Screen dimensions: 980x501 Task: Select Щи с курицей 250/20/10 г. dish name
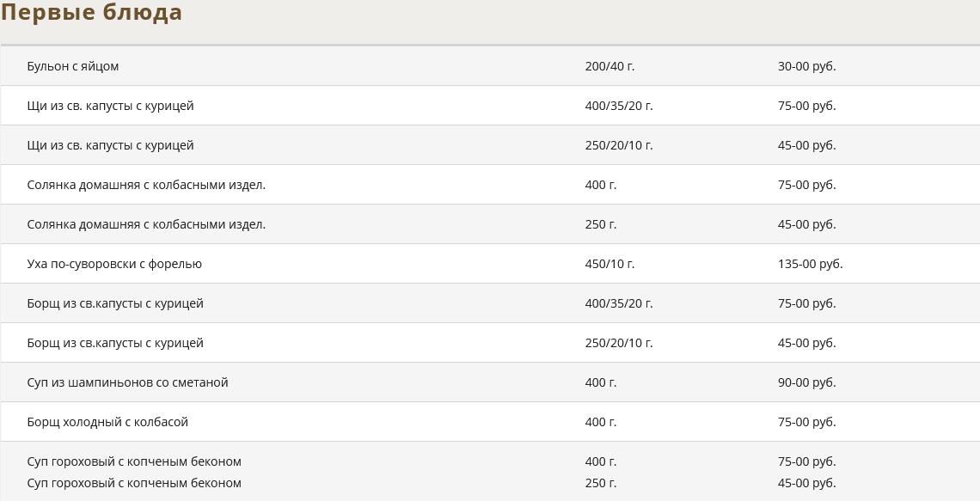(x=110, y=145)
